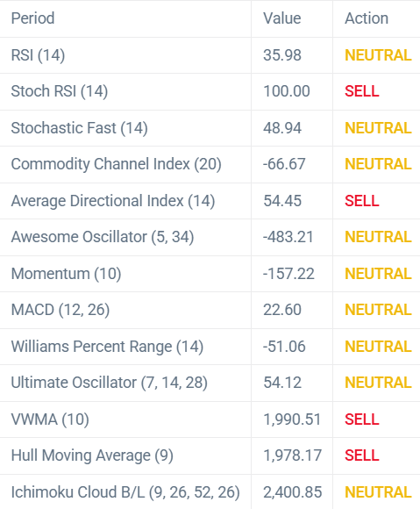Screen dimensions: 420x509
Task: Click Williams Percent Range (14) label
Action: [x=107, y=347]
